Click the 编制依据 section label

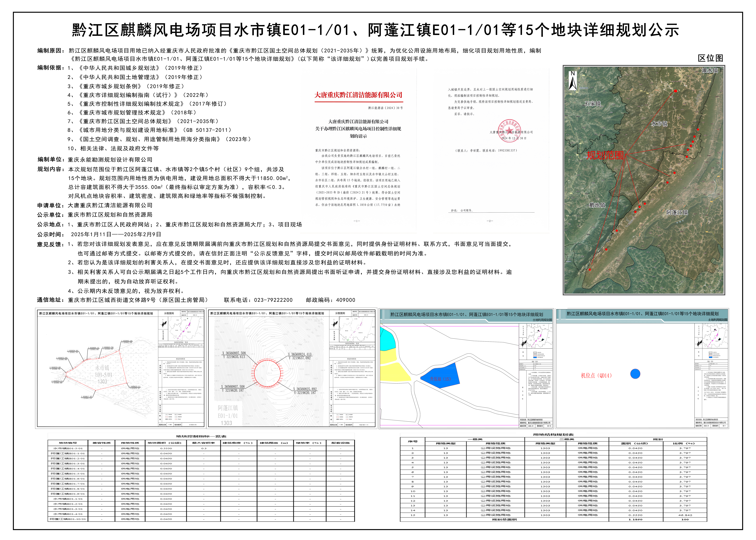[x=51, y=67]
